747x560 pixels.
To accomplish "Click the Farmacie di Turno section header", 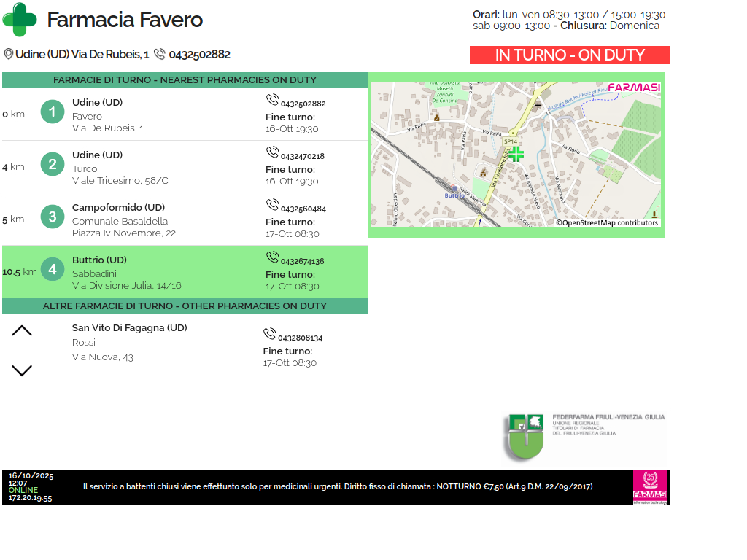I will tap(185, 80).
